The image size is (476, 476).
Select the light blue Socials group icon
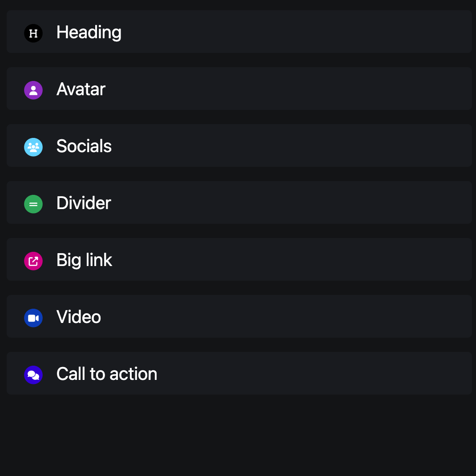point(33,147)
